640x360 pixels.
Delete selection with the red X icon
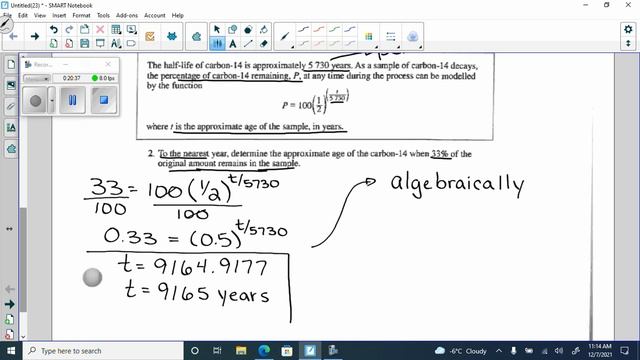tap(100, 29)
